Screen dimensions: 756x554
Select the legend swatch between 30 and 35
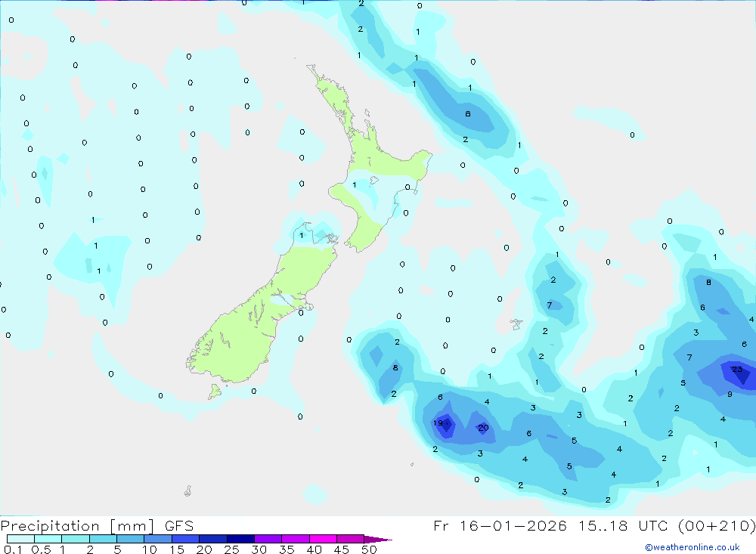point(268,539)
